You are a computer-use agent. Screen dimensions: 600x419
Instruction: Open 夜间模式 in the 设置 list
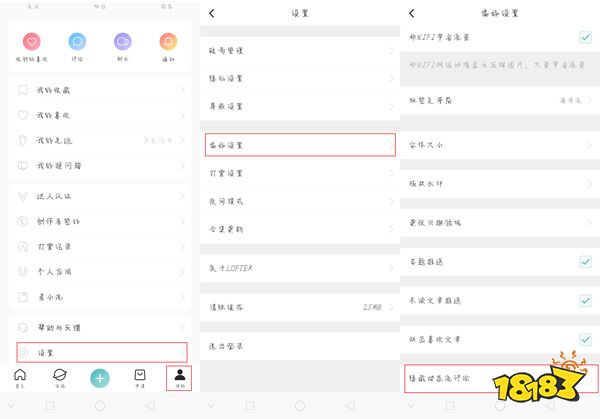point(300,201)
